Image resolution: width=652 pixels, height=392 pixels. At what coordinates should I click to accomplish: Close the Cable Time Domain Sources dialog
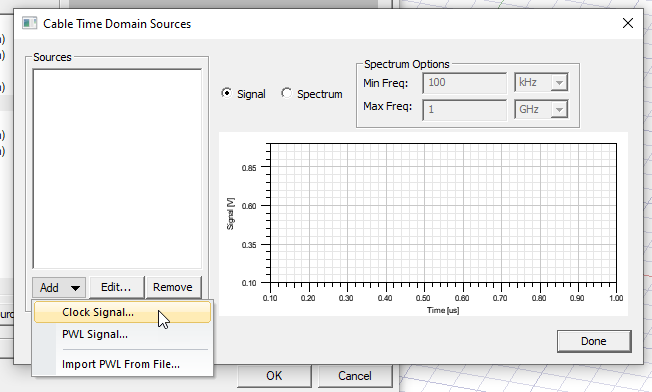[x=628, y=23]
